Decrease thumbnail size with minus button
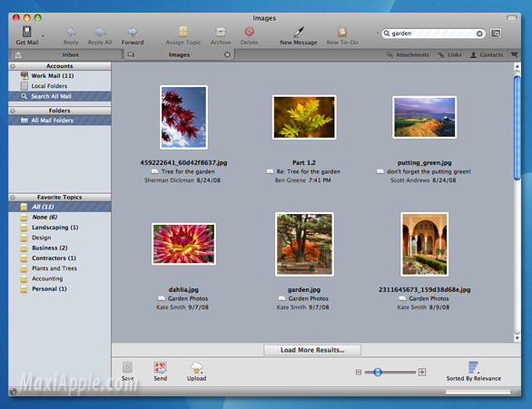The width and height of the screenshot is (532, 409). (359, 372)
